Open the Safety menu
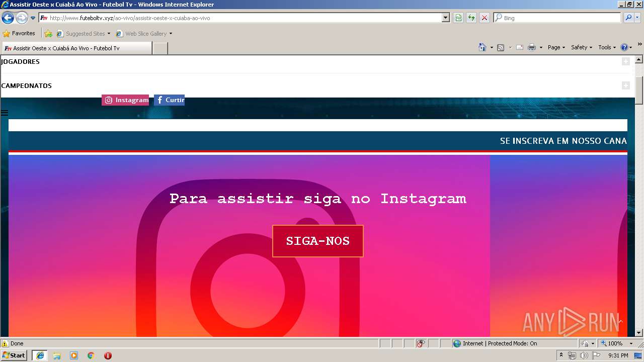Screen dimensions: 644x362 click(582, 47)
